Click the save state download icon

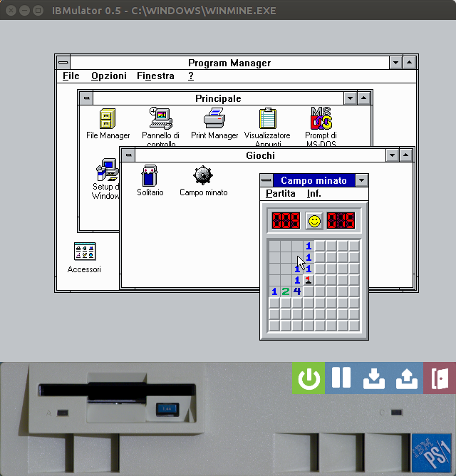374,378
